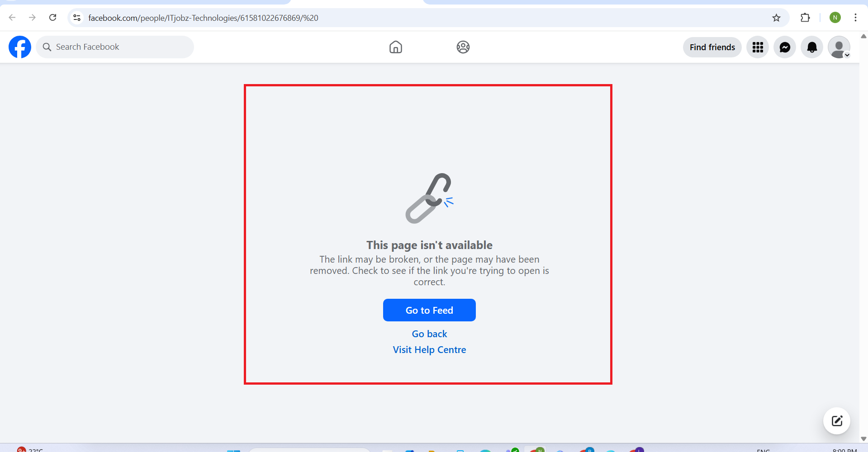Click the Go to Feed button

[x=429, y=310]
